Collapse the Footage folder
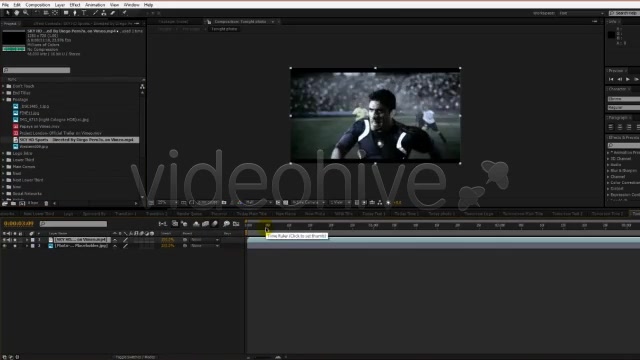 click(x=4, y=100)
